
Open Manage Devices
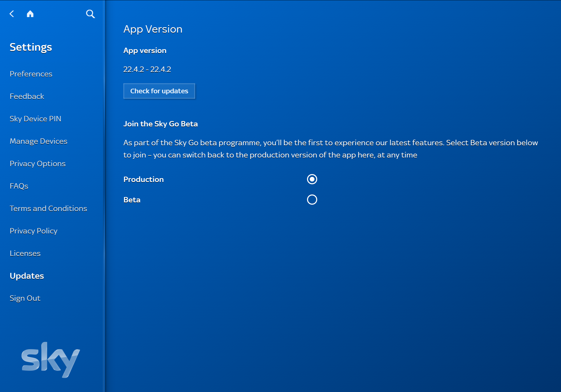[39, 141]
